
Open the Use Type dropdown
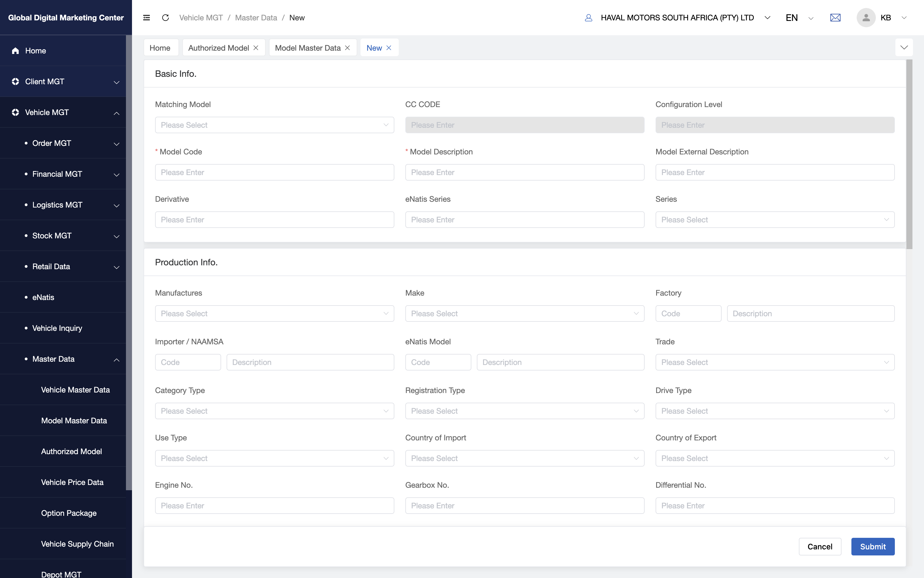coord(274,458)
